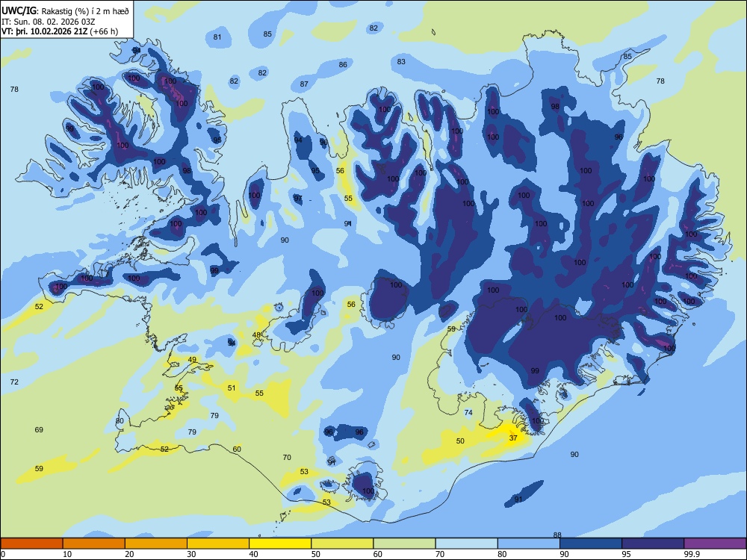Click the '74' humidity value on the map

coord(468,413)
